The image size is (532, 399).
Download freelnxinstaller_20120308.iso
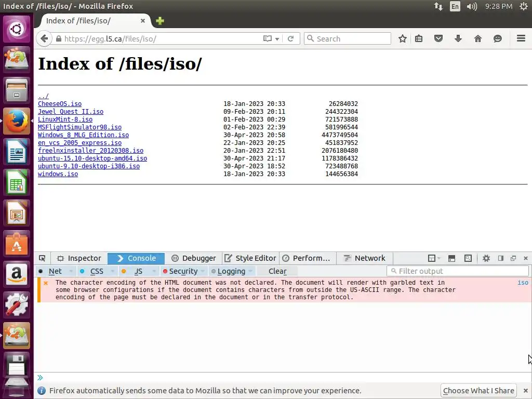point(90,151)
